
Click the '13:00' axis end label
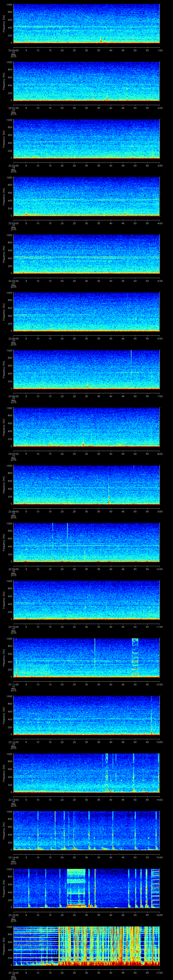pos(159,742)
